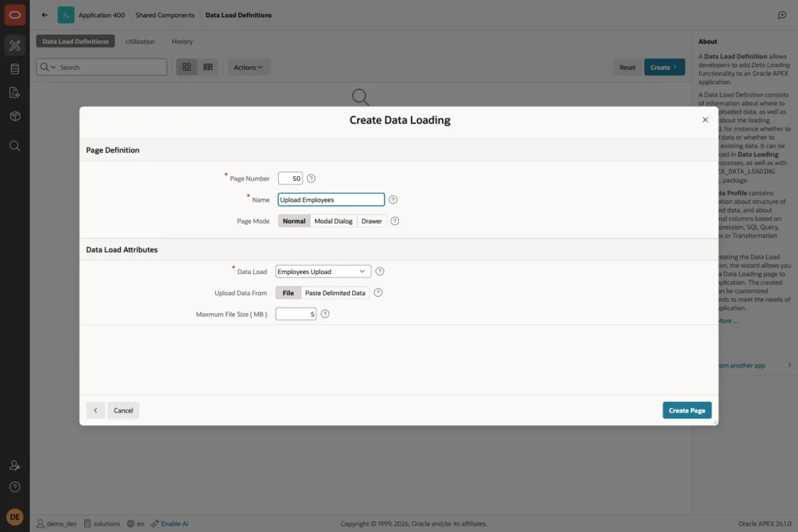Open Gallery cube icon in sidebar
The width and height of the screenshot is (798, 532).
(15, 116)
